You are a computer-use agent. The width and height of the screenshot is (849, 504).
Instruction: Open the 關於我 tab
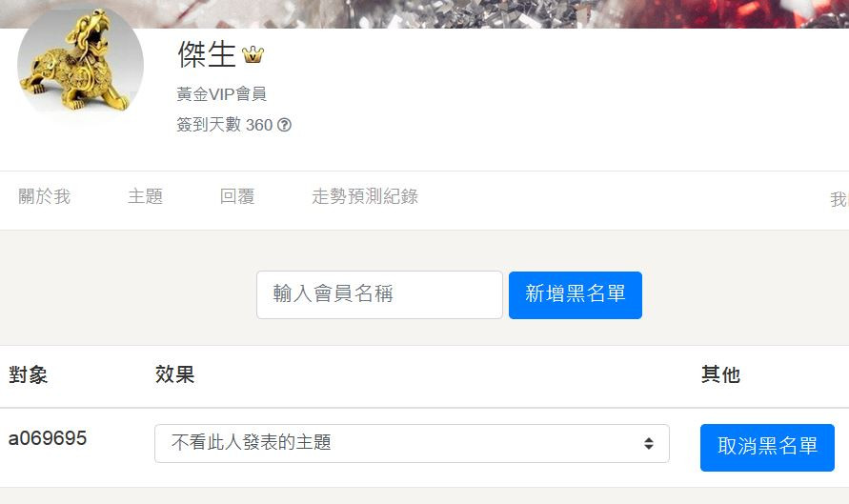[45, 196]
